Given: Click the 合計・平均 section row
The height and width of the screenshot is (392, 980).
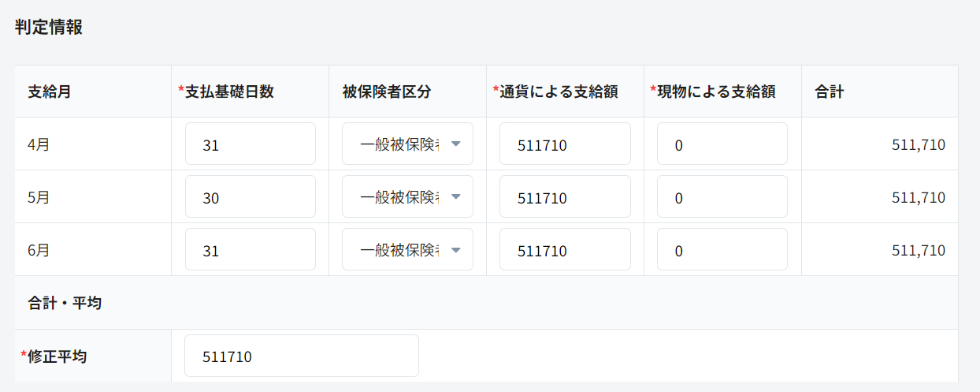Looking at the screenshot, I should click(x=65, y=303).
